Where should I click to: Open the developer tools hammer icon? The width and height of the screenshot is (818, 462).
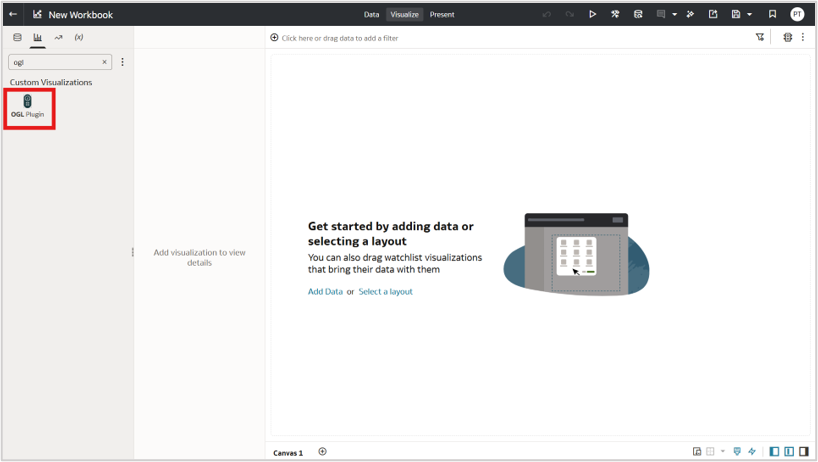point(615,15)
